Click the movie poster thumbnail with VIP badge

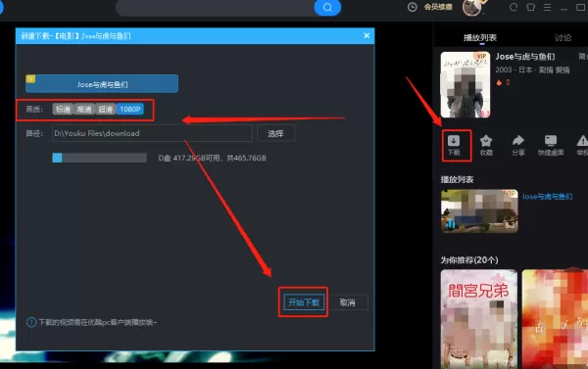pos(465,84)
